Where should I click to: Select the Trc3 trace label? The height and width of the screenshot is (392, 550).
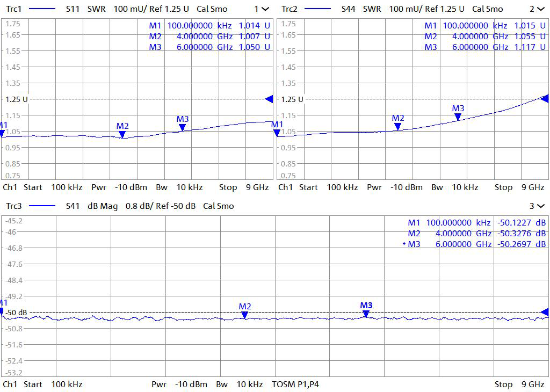click(x=14, y=206)
